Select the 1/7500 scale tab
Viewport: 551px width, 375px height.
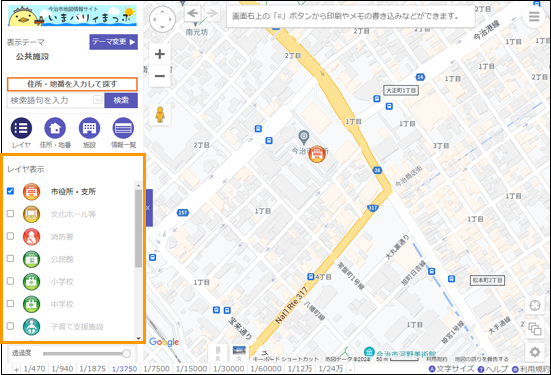(156, 369)
